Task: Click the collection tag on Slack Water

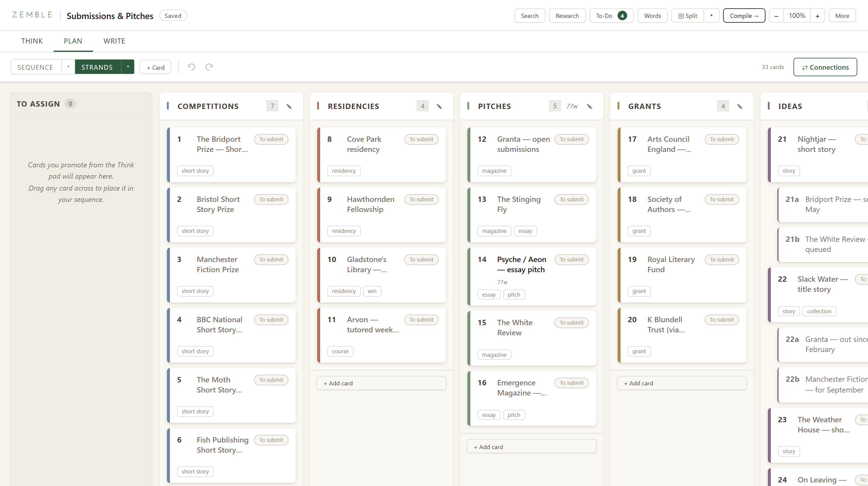Action: pos(819,311)
